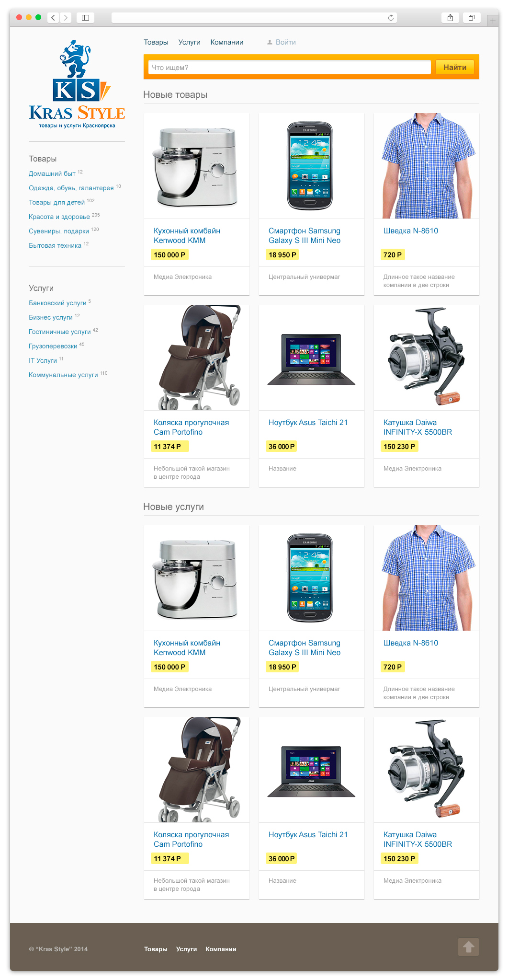Toggle the browser sidebar icon
This screenshot has width=508, height=980.
(x=85, y=18)
